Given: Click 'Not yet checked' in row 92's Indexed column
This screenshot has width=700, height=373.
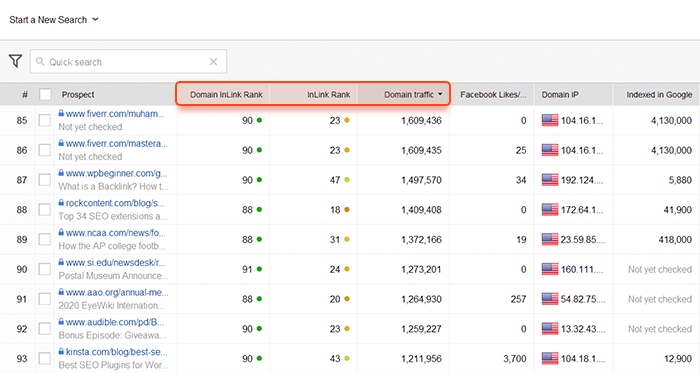Looking at the screenshot, I should click(660, 329).
